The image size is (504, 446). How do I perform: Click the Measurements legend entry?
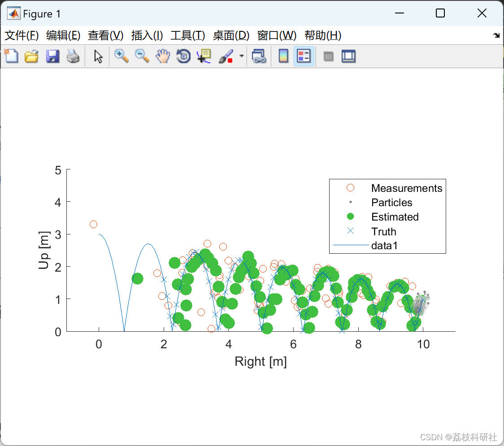point(406,188)
